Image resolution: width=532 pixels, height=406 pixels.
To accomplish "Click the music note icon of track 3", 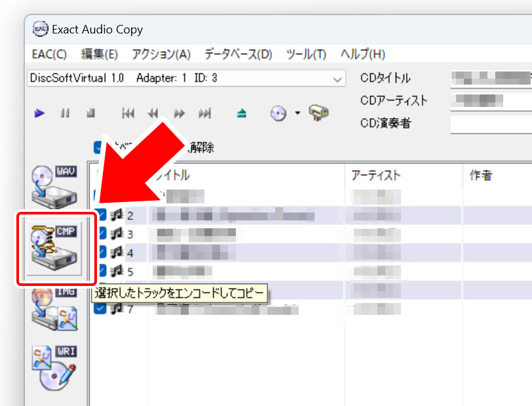I will click(x=117, y=233).
